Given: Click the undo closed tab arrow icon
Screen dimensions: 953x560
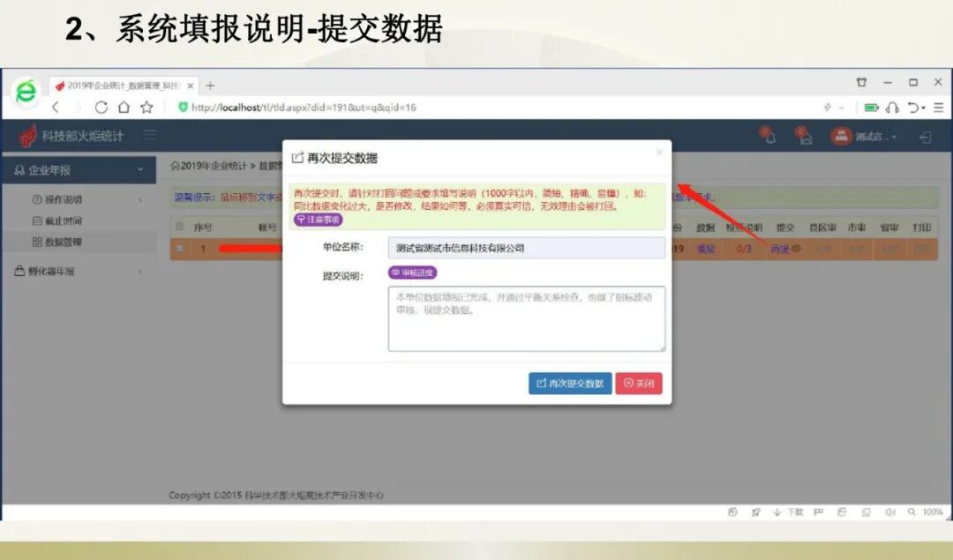Looking at the screenshot, I should [915, 108].
